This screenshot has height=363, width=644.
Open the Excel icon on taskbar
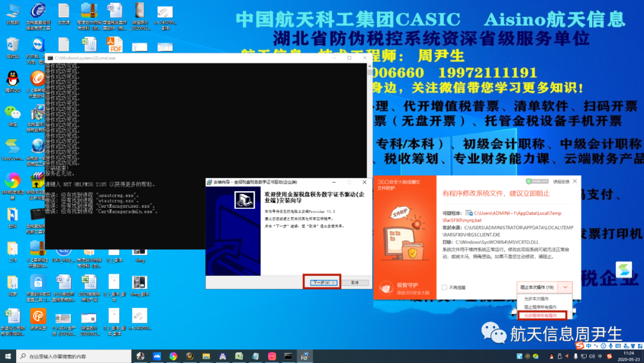click(x=239, y=356)
